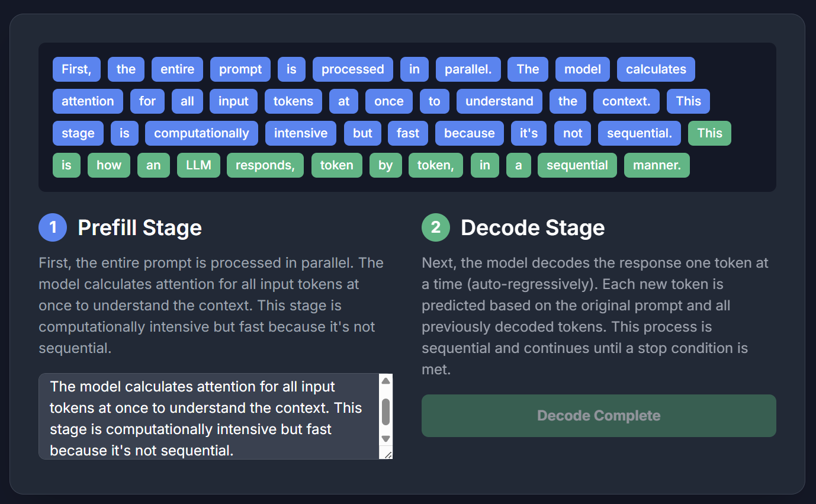Click the green "LLM" token

(198, 165)
